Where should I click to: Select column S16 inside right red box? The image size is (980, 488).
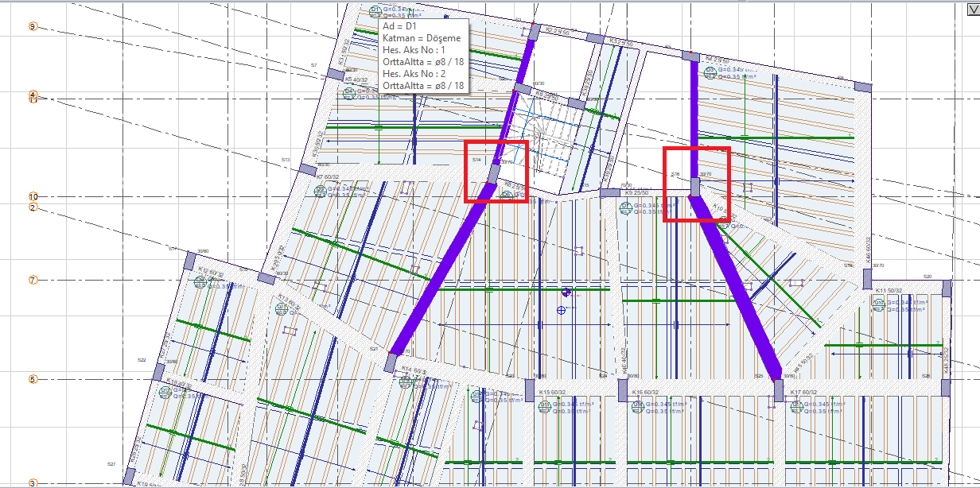click(x=694, y=186)
